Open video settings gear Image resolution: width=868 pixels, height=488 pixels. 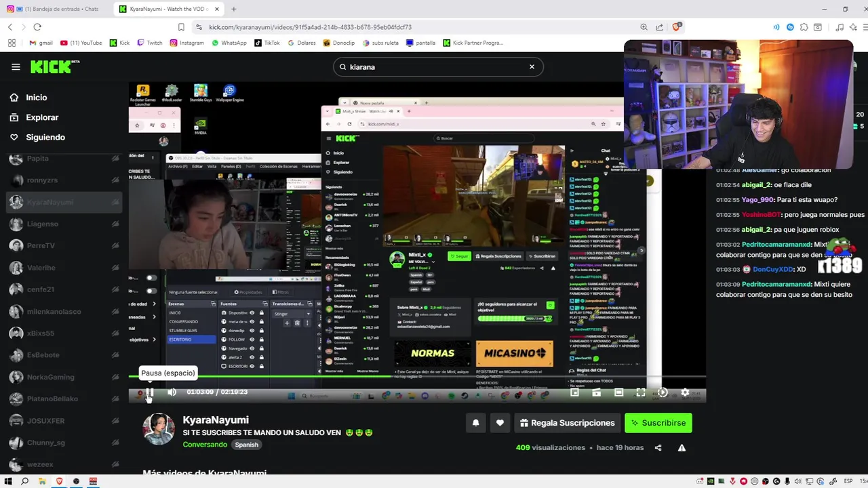click(685, 392)
